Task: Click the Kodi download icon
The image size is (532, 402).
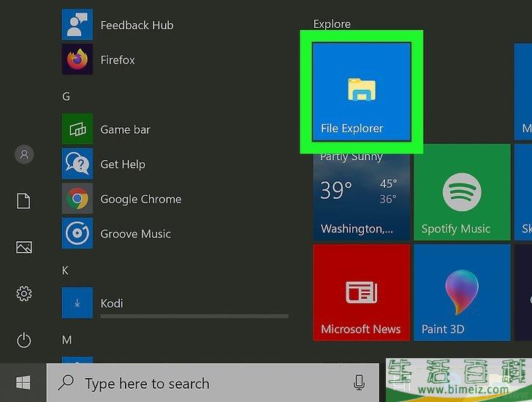Action: (x=77, y=303)
